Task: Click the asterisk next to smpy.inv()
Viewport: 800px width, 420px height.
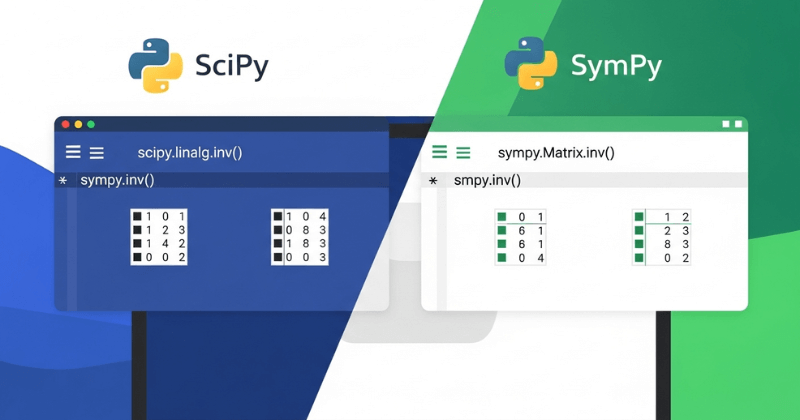Action: coord(433,181)
